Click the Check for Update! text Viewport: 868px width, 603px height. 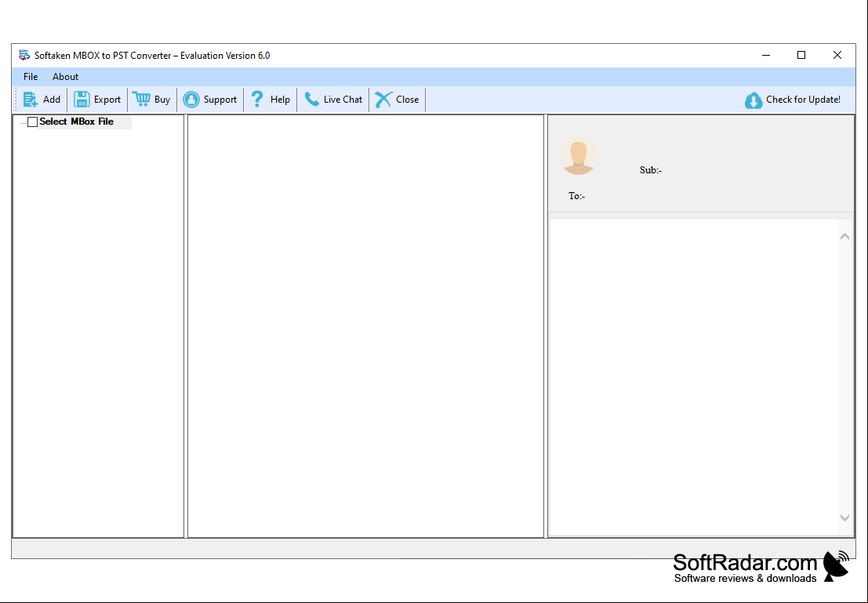coord(803,100)
